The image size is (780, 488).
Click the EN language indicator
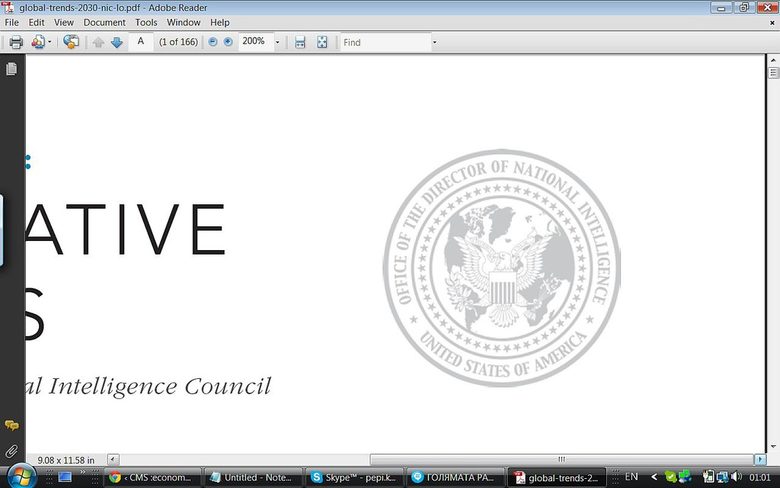[631, 477]
